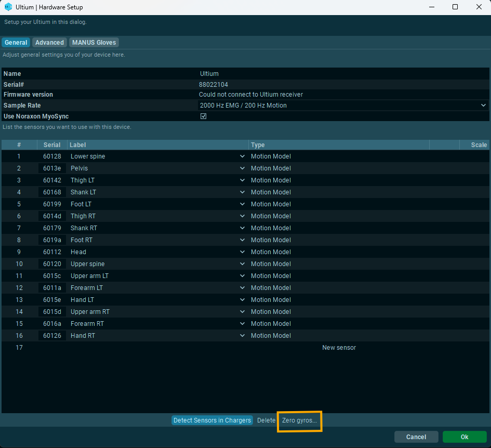Click the Label column header

158,145
